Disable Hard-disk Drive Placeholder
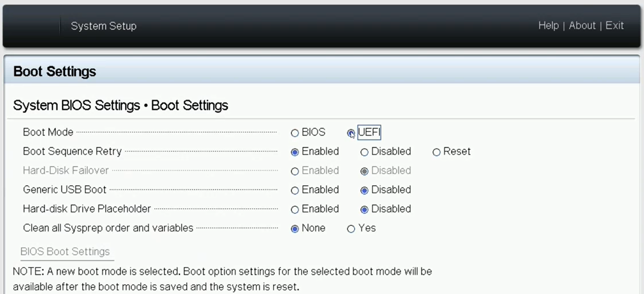Image resolution: width=644 pixels, height=294 pixels. tap(364, 210)
